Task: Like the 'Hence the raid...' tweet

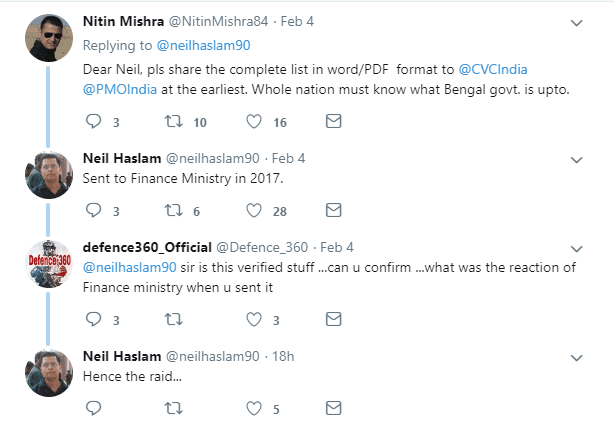Action: pyautogui.click(x=254, y=408)
